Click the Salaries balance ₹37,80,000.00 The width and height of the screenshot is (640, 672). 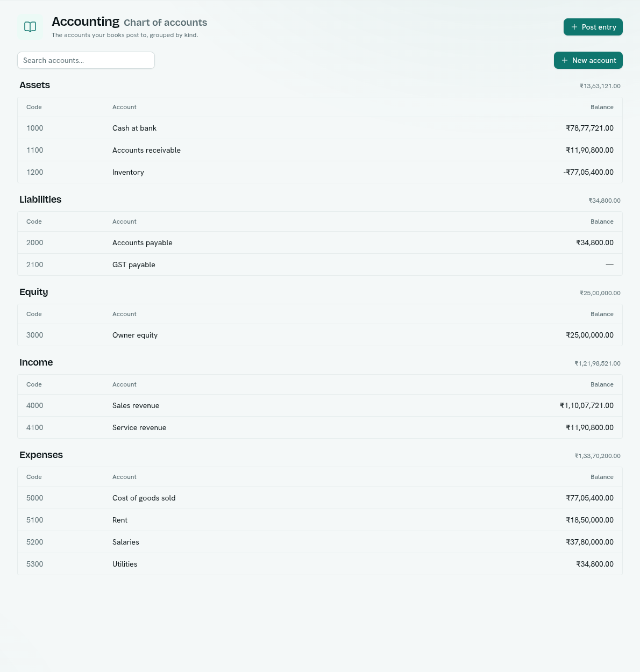coord(589,542)
